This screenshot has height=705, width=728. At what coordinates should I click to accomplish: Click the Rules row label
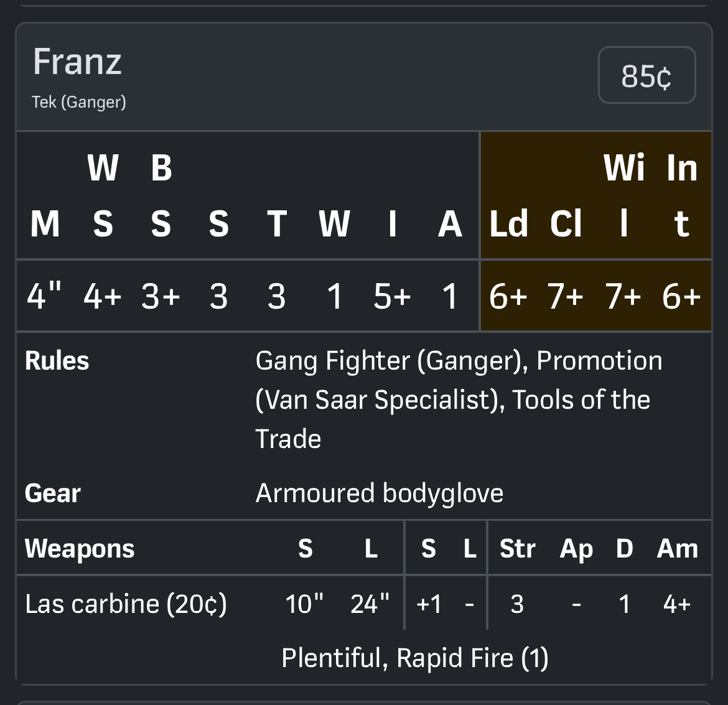point(57,361)
